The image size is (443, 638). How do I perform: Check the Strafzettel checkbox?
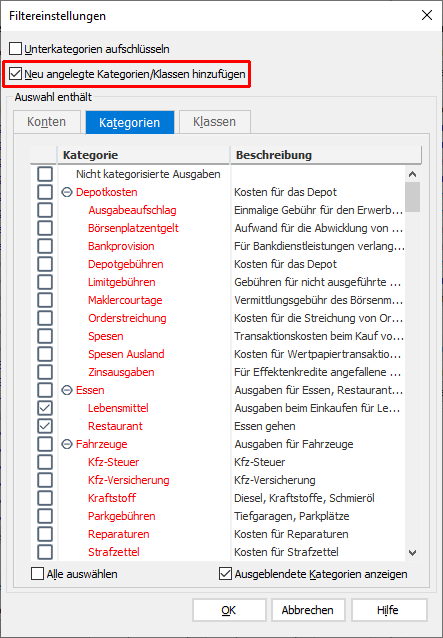tap(45, 552)
